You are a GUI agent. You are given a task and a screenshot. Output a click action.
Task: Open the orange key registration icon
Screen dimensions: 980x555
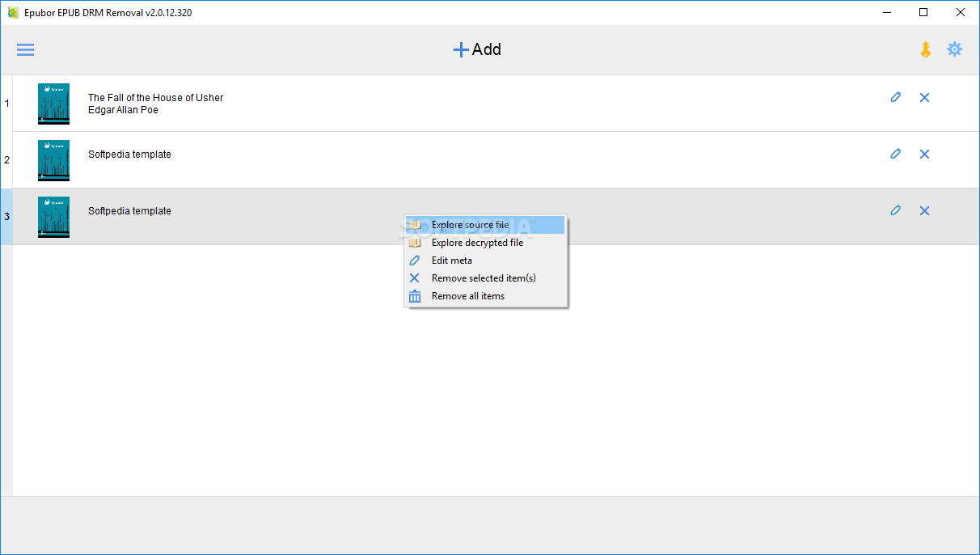(926, 49)
